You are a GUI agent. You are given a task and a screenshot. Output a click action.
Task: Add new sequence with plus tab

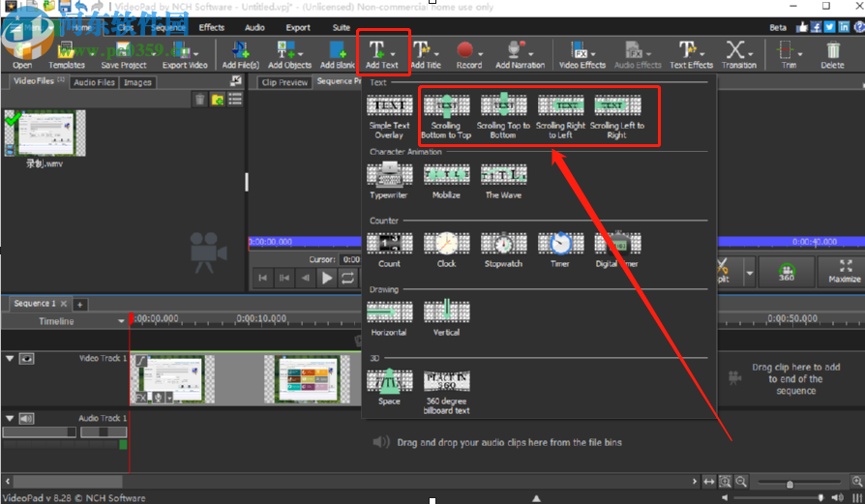pyautogui.click(x=80, y=305)
